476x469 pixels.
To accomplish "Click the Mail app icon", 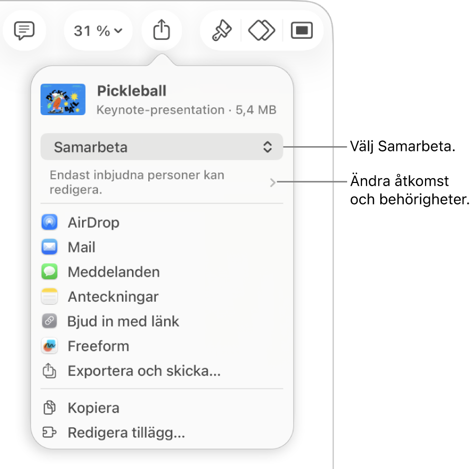I will pos(49,247).
